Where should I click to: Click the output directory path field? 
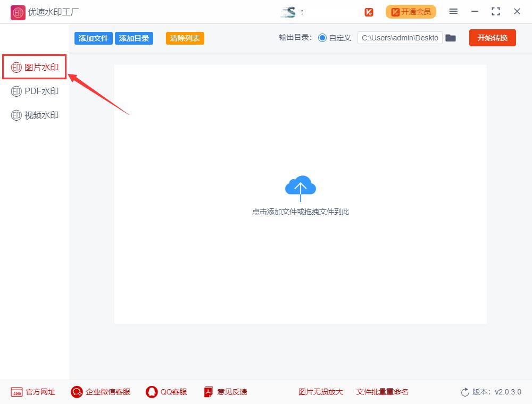(x=400, y=38)
